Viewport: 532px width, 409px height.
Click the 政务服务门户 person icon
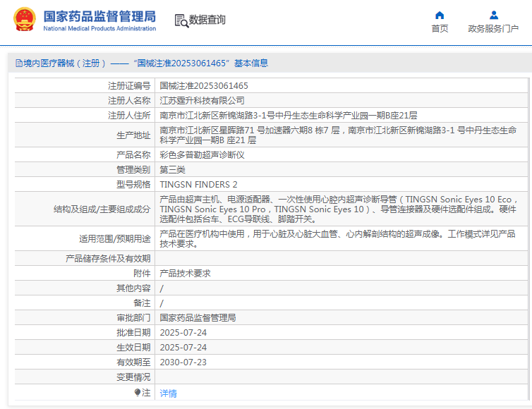click(494, 16)
